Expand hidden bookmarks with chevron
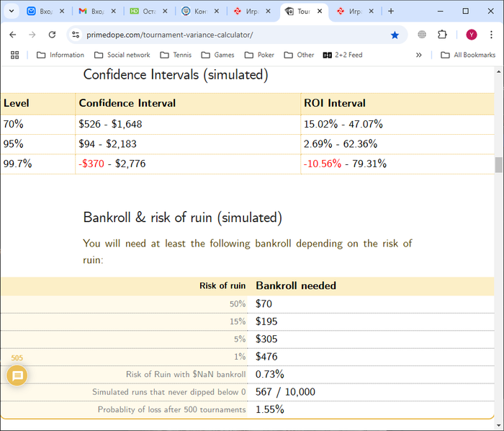Image resolution: width=504 pixels, height=431 pixels. click(x=419, y=55)
